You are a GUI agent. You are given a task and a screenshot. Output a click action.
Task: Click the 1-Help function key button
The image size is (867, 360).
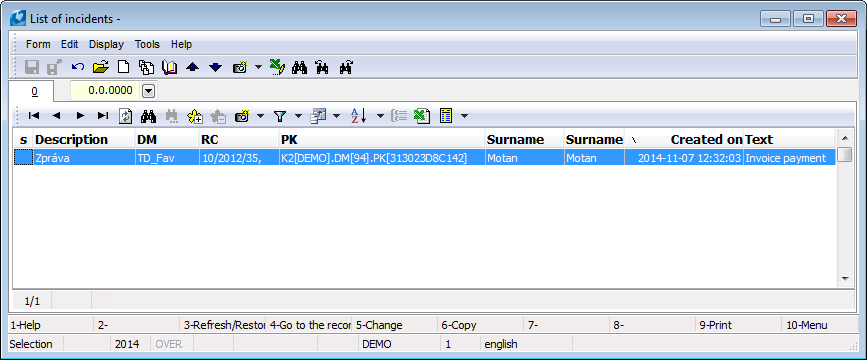tap(51, 325)
